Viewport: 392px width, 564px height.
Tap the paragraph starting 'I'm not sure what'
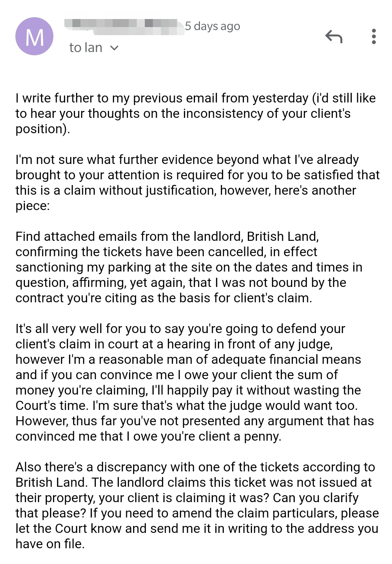pyautogui.click(x=197, y=183)
